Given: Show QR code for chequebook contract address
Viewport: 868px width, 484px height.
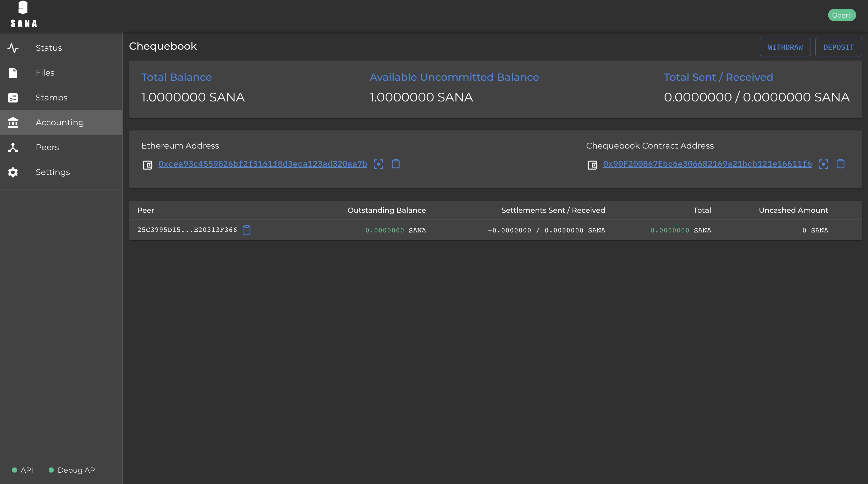Looking at the screenshot, I should click(823, 164).
